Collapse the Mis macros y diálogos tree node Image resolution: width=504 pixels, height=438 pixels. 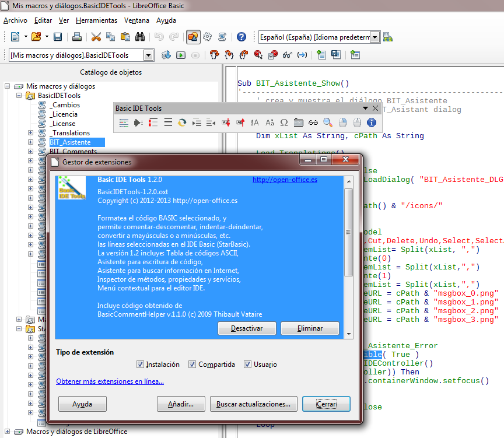[x=8, y=86]
